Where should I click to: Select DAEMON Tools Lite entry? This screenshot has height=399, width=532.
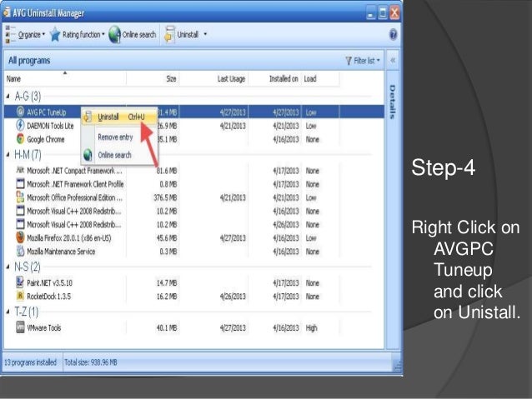pyautogui.click(x=50, y=126)
